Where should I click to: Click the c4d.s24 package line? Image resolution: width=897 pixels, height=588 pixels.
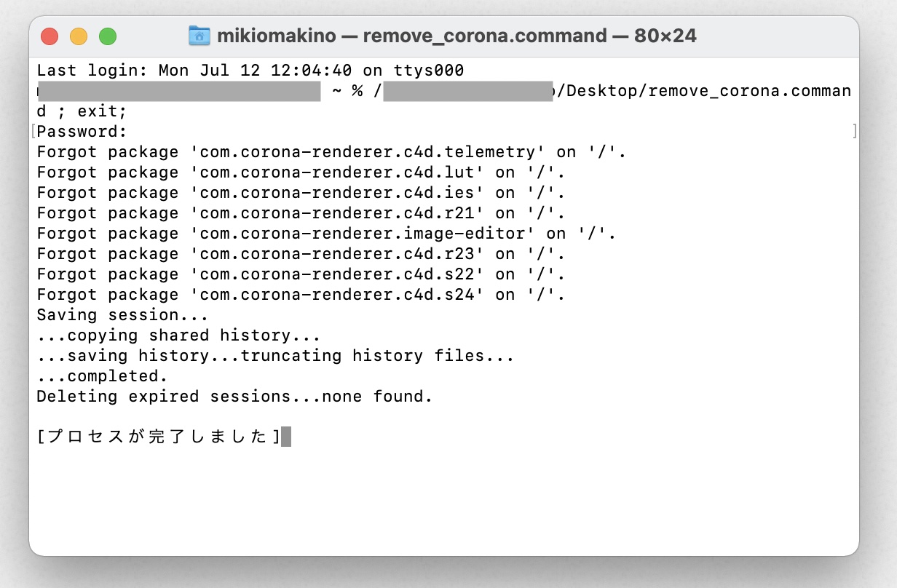coord(301,295)
